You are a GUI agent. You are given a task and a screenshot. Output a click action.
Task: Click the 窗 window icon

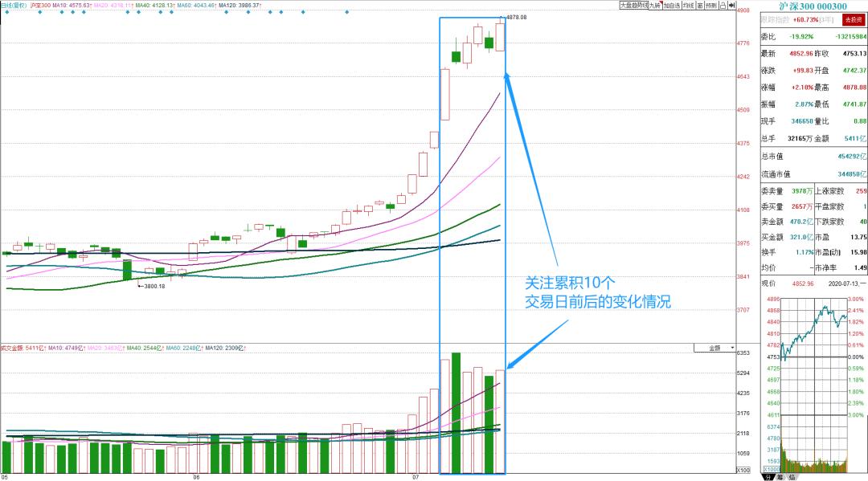[700, 6]
